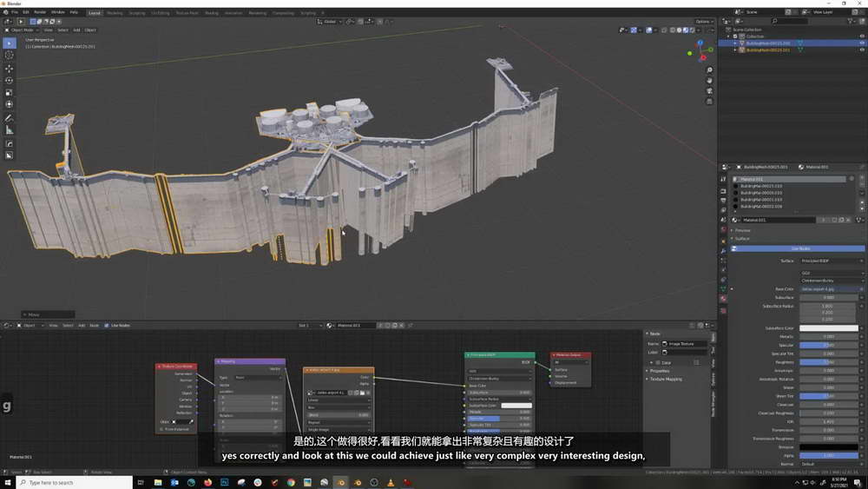The image size is (868, 489).
Task: Click the Add menu in 3D viewport header
Action: 77,30
